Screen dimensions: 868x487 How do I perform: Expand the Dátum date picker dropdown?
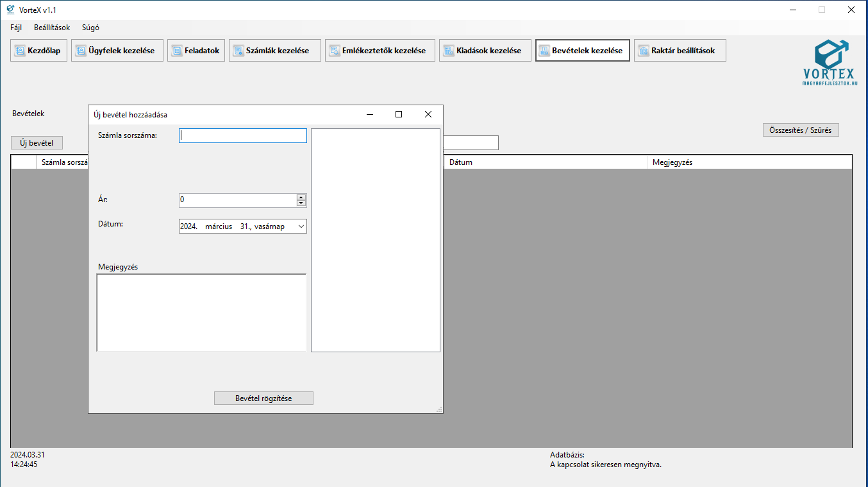point(301,226)
